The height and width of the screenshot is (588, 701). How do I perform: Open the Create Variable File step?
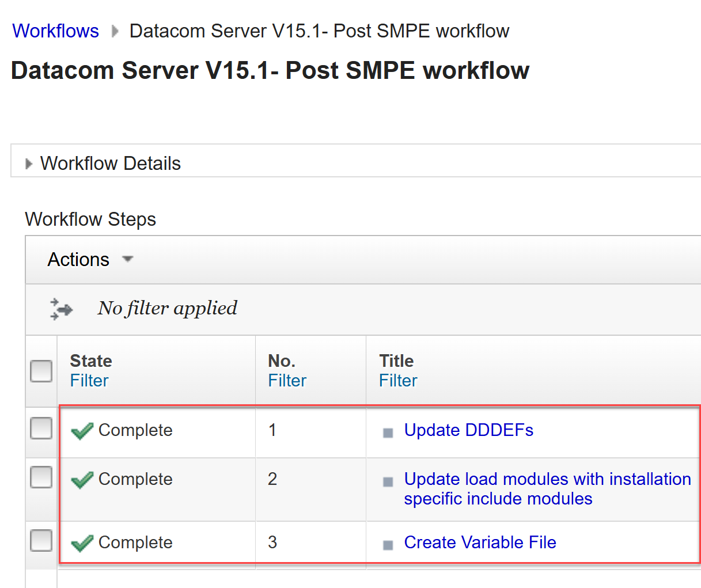(480, 543)
